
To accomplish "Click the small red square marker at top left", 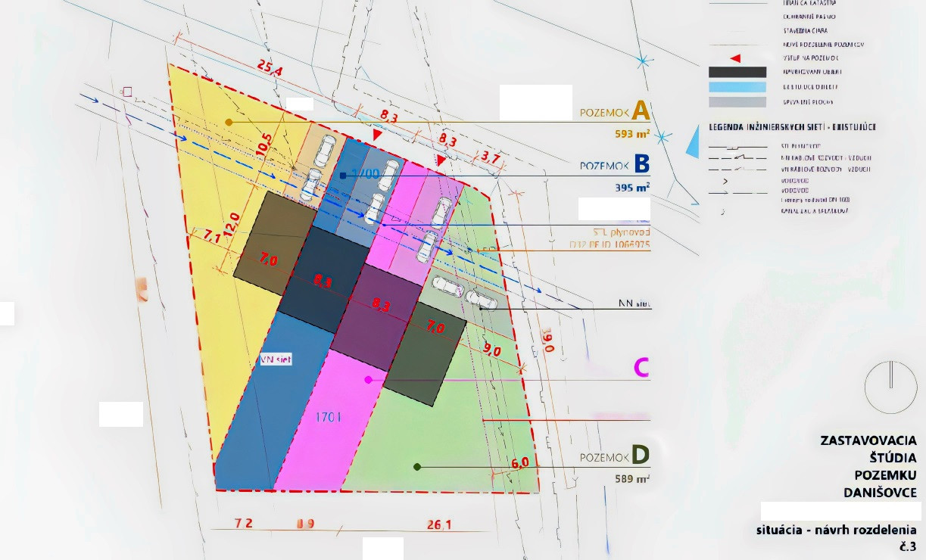I will 127,92.
